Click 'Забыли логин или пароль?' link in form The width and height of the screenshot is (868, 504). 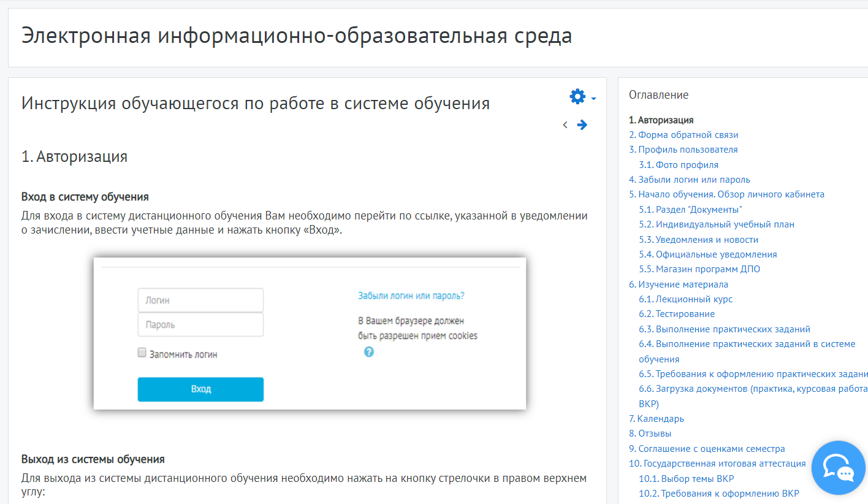pos(411,296)
